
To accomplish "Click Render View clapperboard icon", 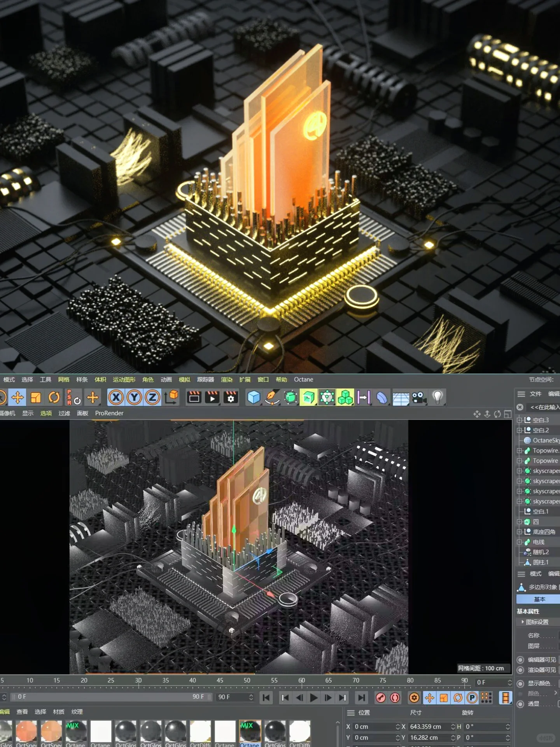I will [194, 397].
